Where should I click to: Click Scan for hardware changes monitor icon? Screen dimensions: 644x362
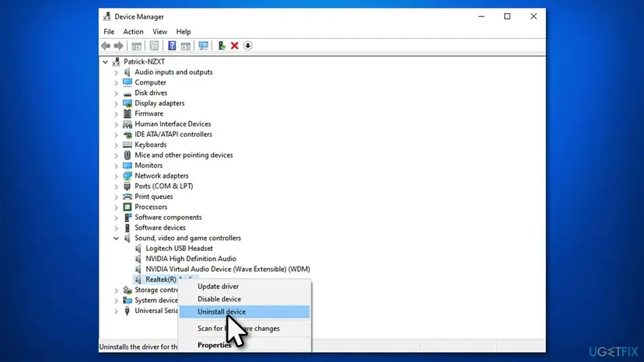pos(203,46)
